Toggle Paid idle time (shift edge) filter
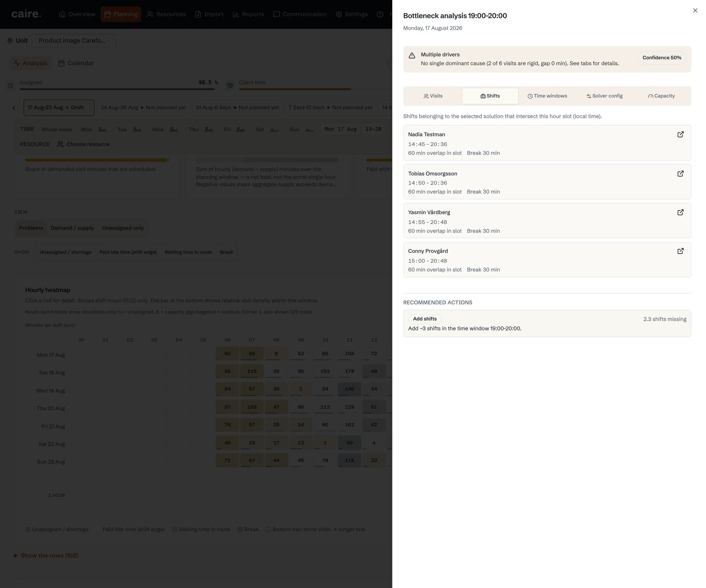Screen dimensions: 706x588 click(x=128, y=252)
